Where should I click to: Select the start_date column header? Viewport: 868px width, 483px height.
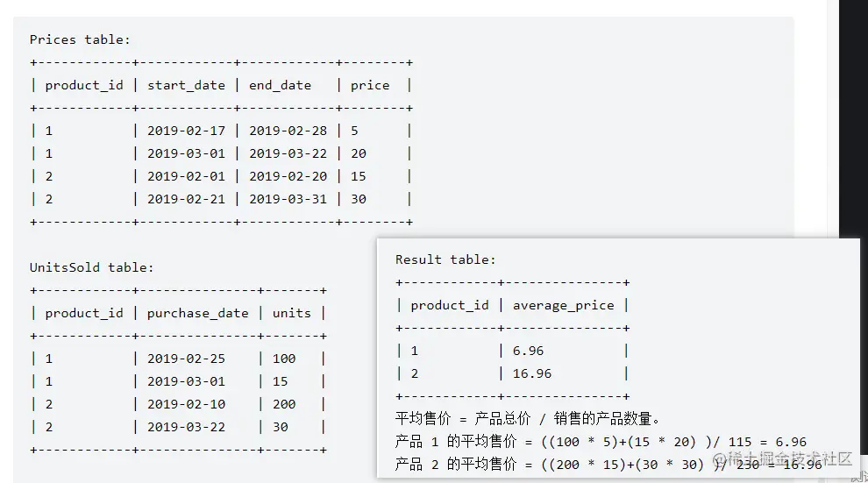coord(186,85)
